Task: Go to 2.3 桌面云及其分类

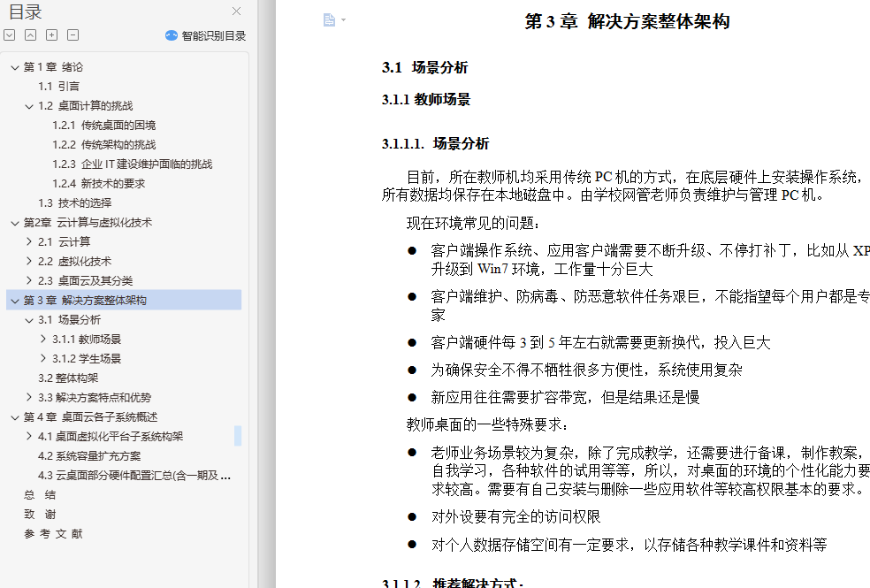Action: click(86, 280)
